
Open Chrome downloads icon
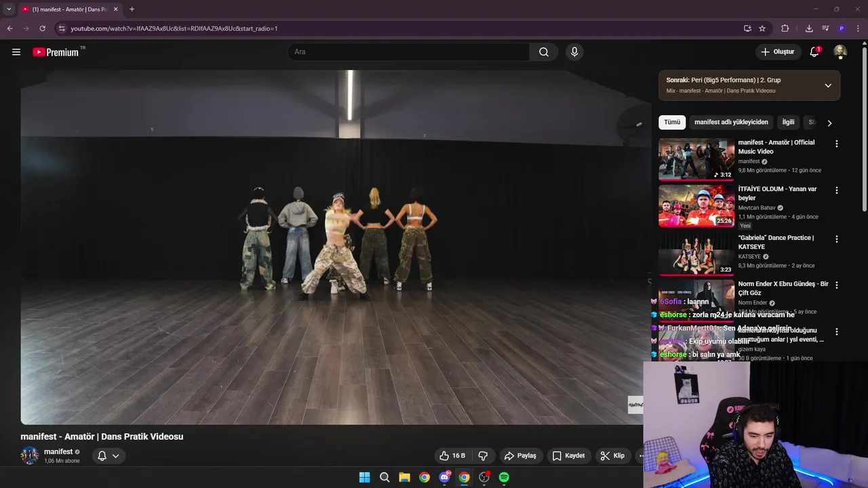pyautogui.click(x=809, y=28)
